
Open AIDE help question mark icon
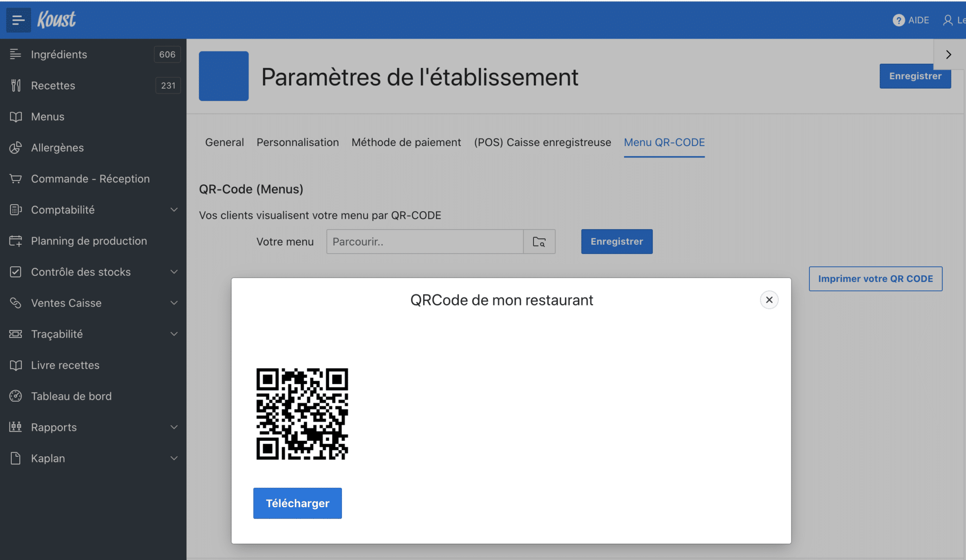[x=899, y=20]
